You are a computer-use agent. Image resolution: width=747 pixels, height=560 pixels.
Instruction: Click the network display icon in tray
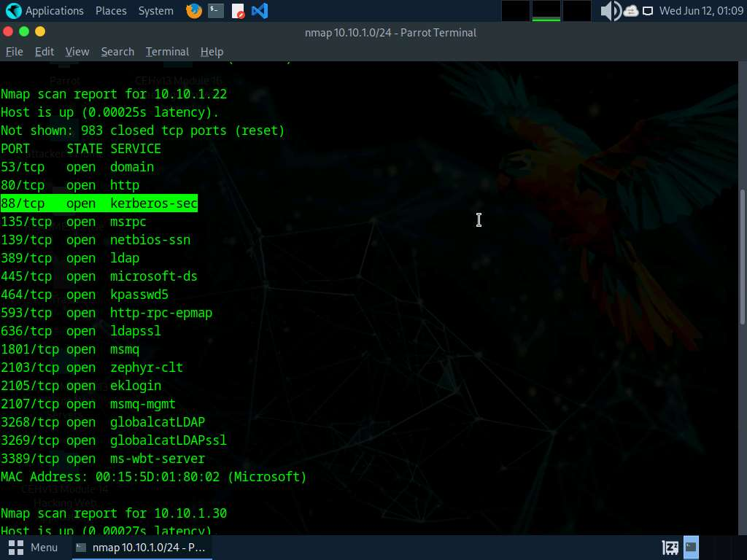[x=648, y=11]
